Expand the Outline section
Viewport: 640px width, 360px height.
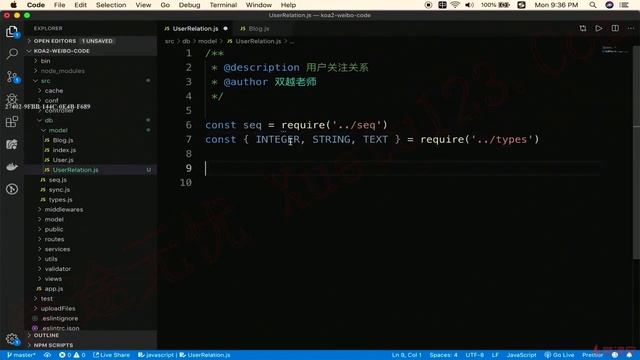91,335
